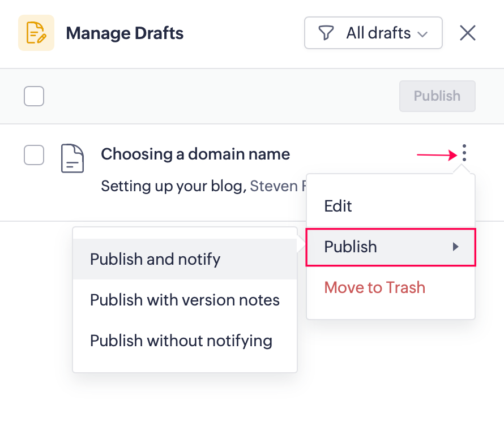This screenshot has width=504, height=422.
Task: Click the filter funnel icon
Action: (x=326, y=33)
